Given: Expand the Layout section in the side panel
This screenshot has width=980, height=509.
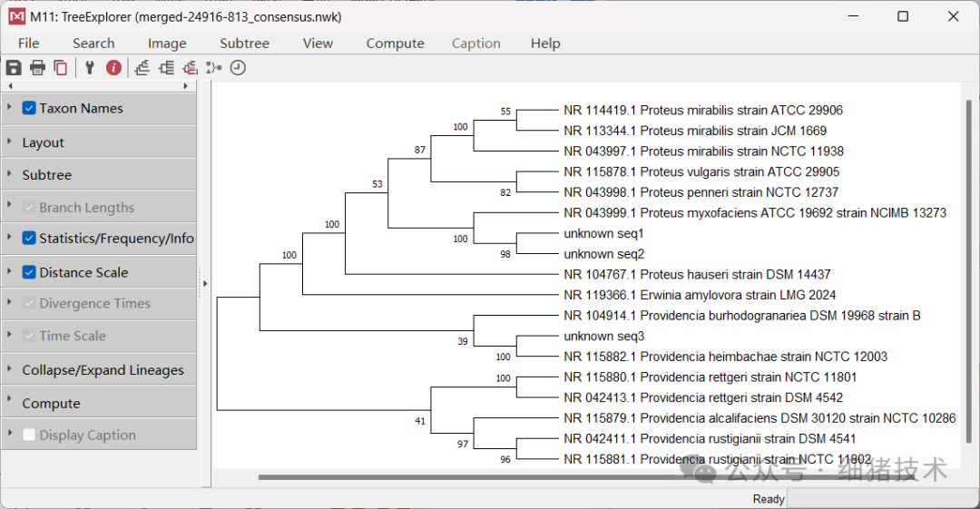Looking at the screenshot, I should tap(44, 142).
